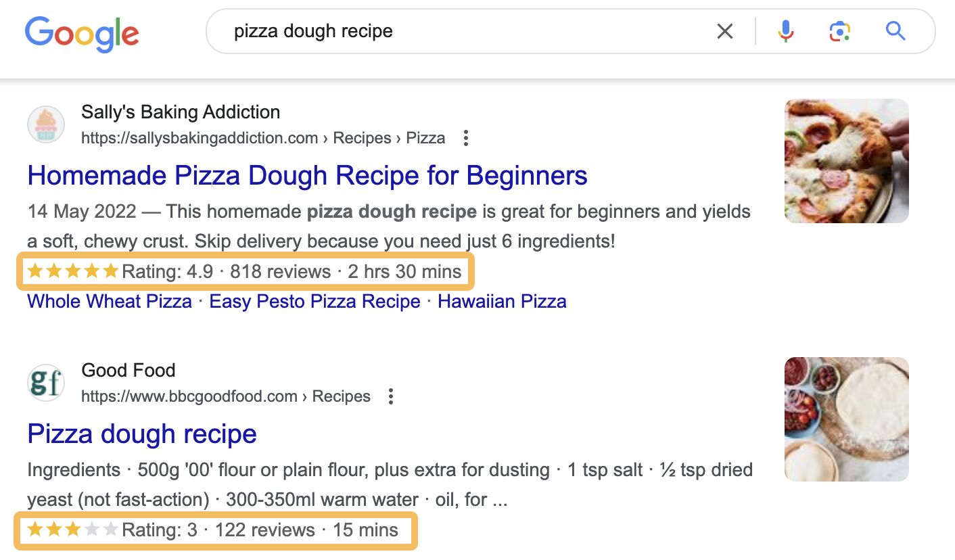
Task: Click the Sally's Baking Addiction cupcake favicon
Action: [45, 124]
